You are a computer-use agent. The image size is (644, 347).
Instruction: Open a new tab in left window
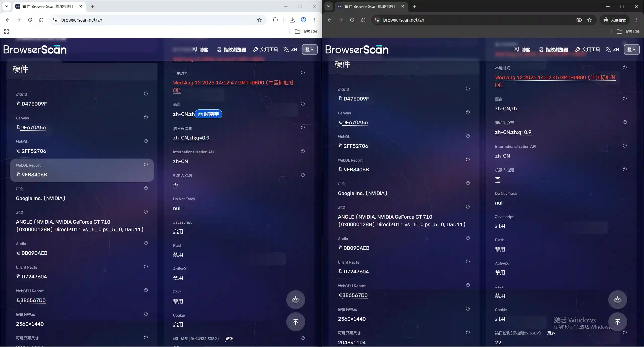[92, 6]
